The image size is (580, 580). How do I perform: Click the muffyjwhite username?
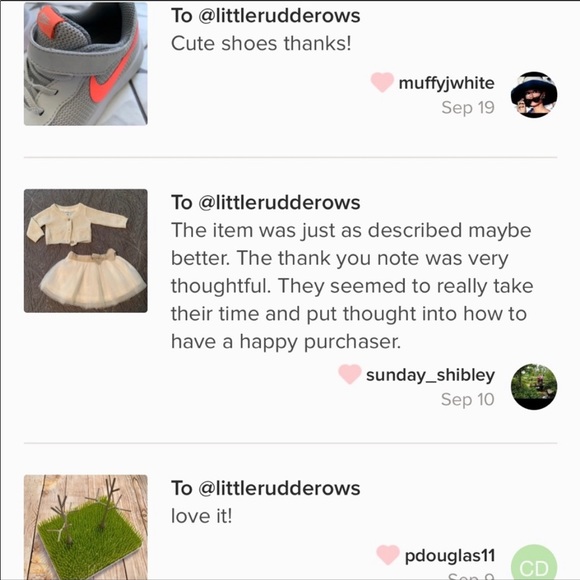coord(446,83)
